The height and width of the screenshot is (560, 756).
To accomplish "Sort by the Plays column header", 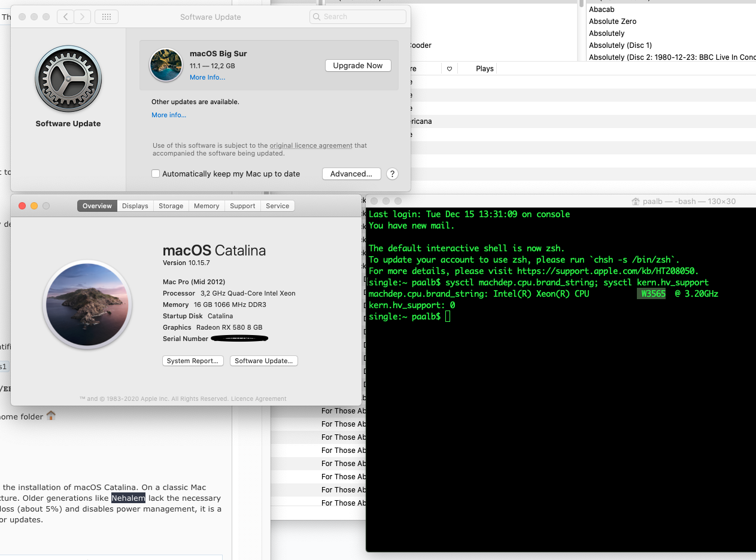I will 485,69.
